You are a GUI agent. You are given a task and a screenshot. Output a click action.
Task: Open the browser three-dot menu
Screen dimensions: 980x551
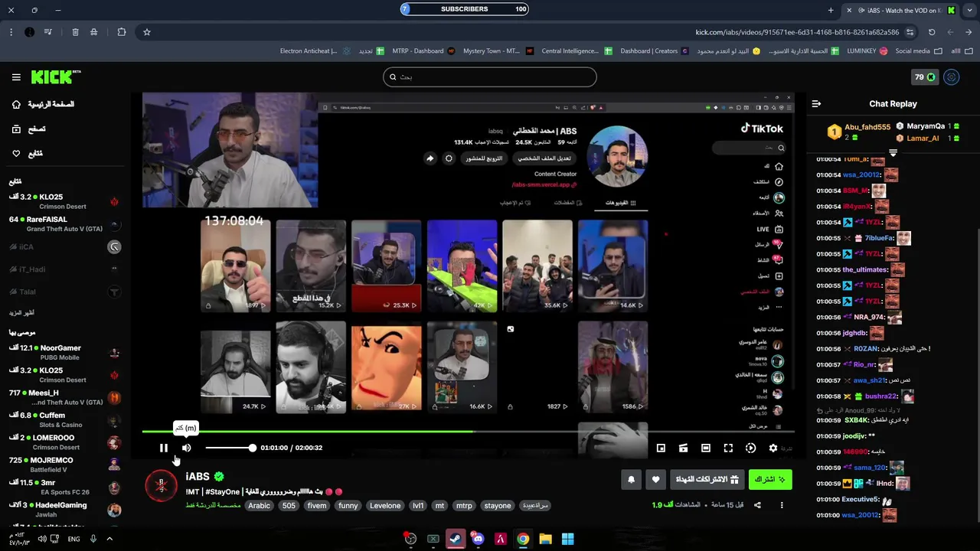pos(11,32)
